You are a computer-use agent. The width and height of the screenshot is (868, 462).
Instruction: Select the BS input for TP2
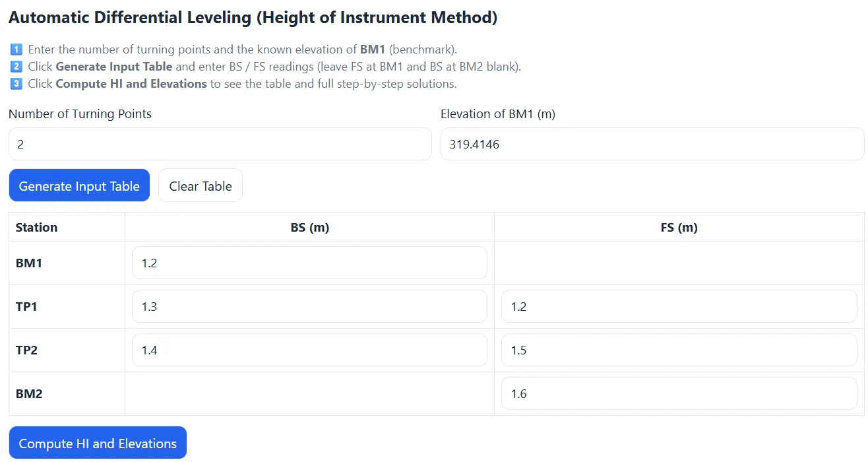pos(309,350)
